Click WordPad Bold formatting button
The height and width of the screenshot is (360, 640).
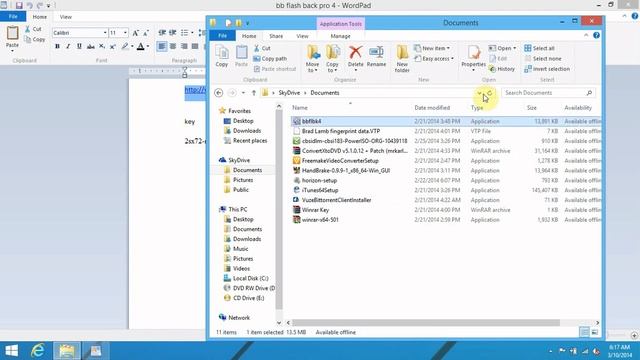tap(57, 47)
